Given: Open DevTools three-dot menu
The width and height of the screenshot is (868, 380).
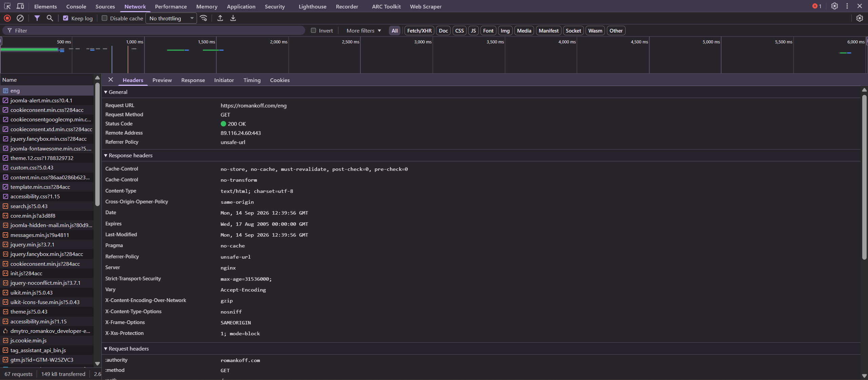Looking at the screenshot, I should pos(847,6).
